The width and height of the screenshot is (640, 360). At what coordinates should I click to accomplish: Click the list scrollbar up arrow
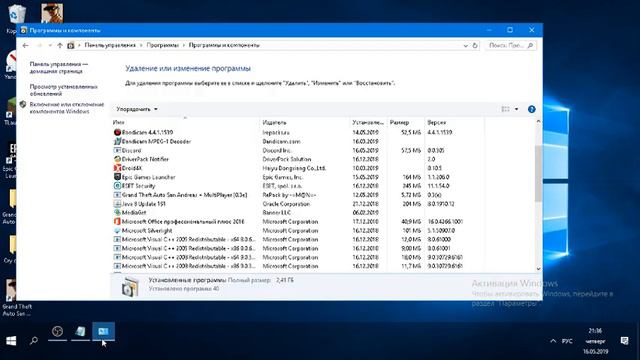pyautogui.click(x=538, y=121)
